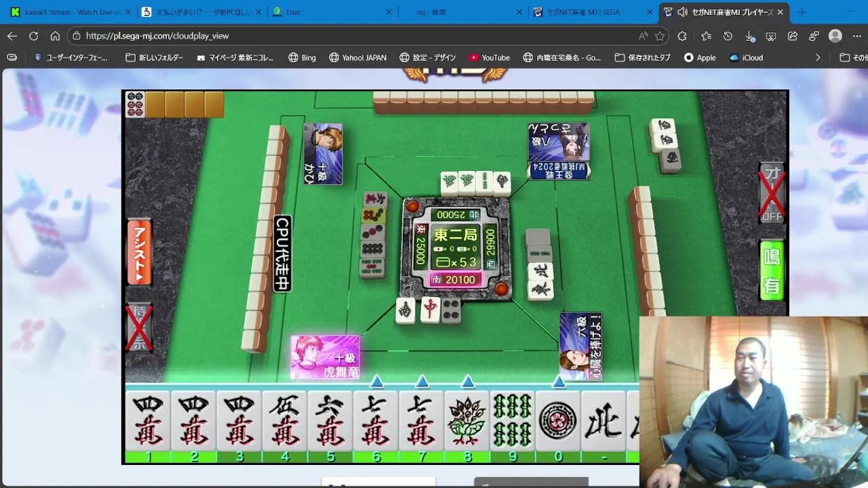Open the YouTube bookmark
The image size is (868, 488).
489,58
